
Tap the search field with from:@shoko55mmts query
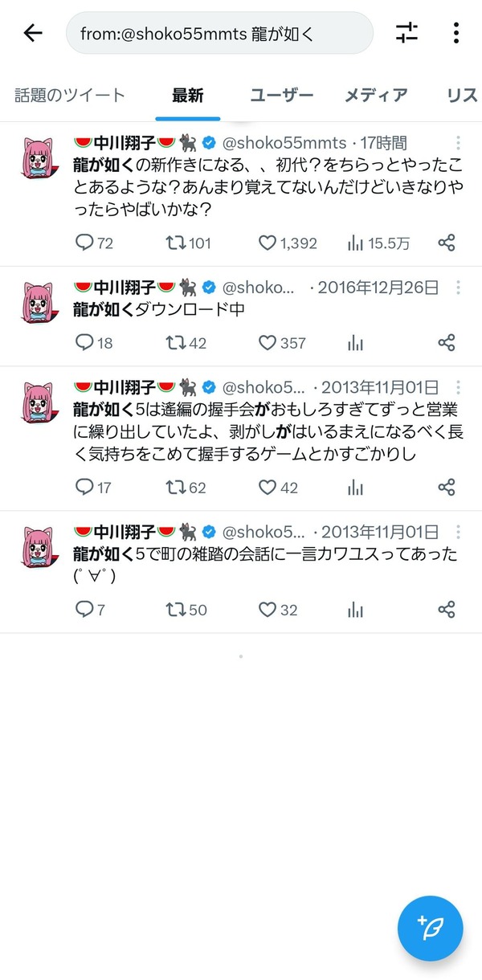pos(219,32)
